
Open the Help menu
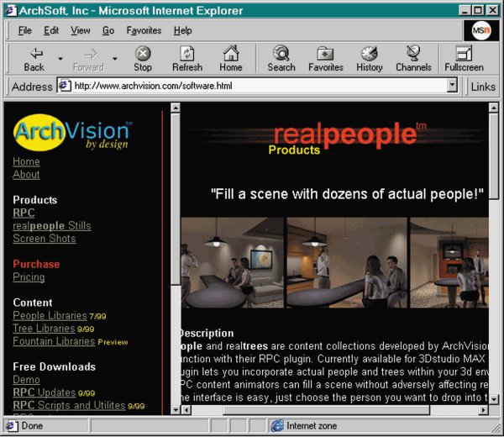pyautogui.click(x=182, y=30)
